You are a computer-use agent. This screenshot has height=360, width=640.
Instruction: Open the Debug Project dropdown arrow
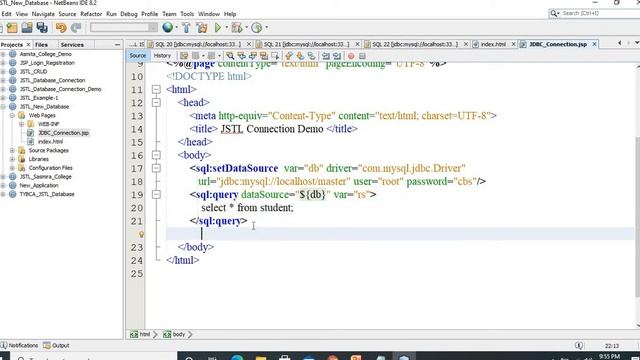(x=247, y=28)
